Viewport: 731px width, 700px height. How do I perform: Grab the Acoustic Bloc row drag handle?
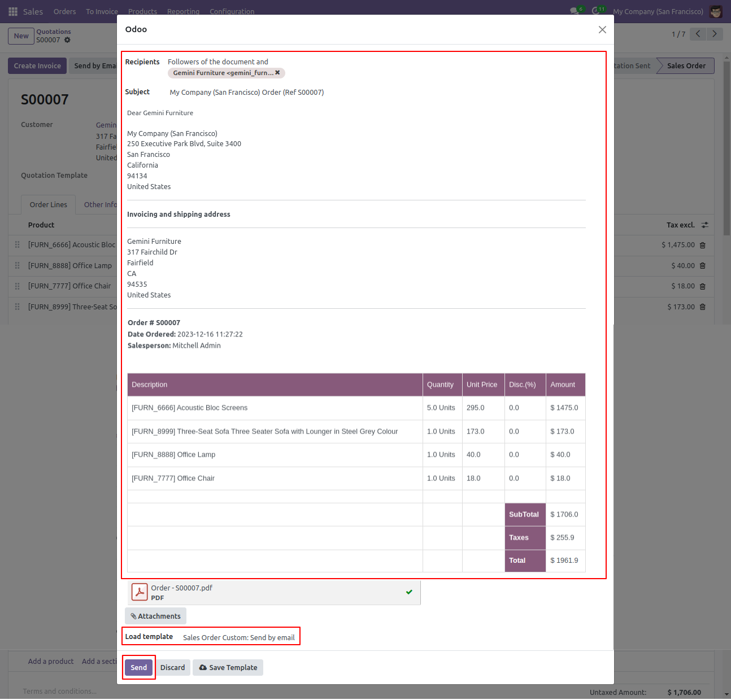[17, 245]
